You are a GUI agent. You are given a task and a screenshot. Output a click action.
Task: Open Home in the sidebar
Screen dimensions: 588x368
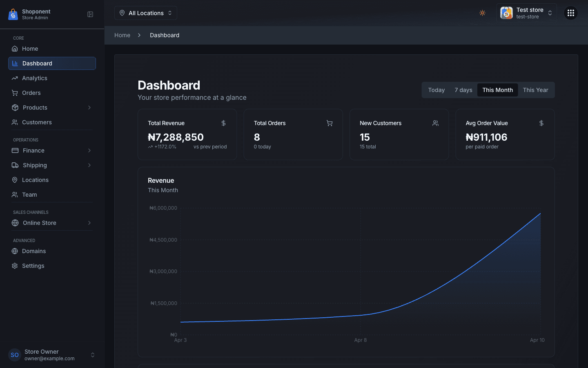click(x=52, y=49)
